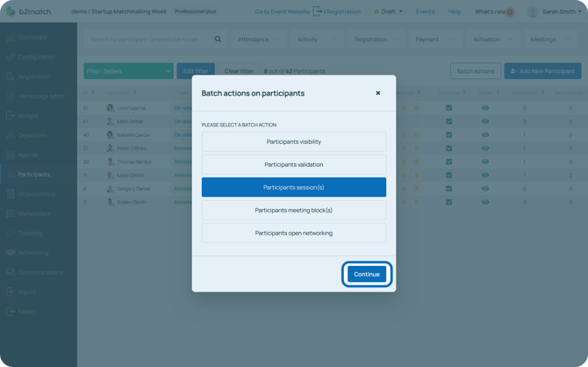Click the Edit filter button
588x367 pixels.
tap(196, 71)
